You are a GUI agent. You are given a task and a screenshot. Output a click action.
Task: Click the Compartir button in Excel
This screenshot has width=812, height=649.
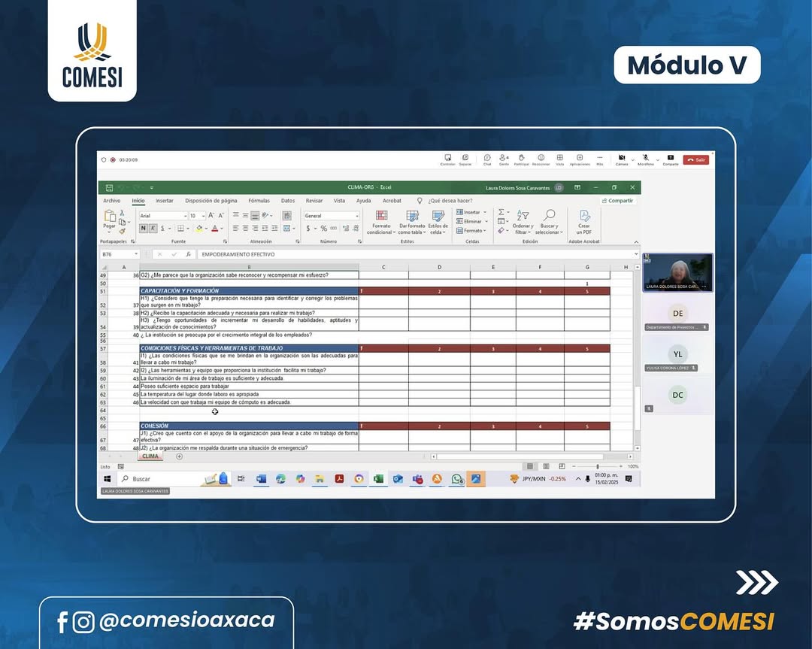pos(618,201)
